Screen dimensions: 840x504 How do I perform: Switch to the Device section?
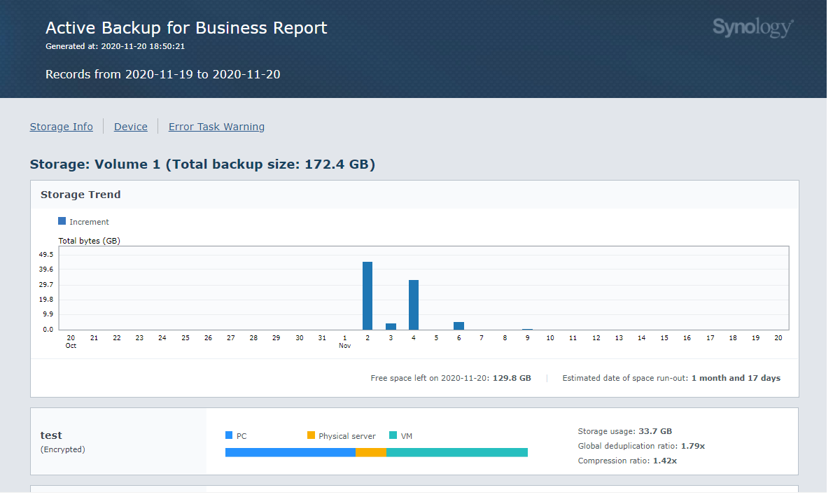click(130, 127)
